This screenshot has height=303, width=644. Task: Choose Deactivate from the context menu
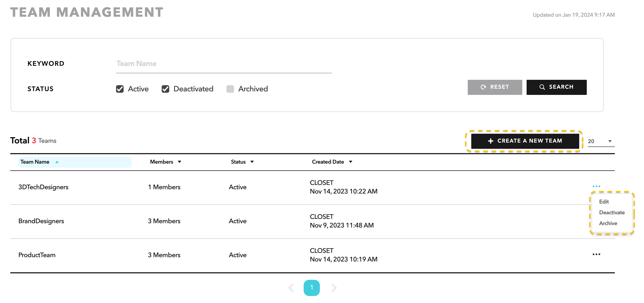coord(612,212)
